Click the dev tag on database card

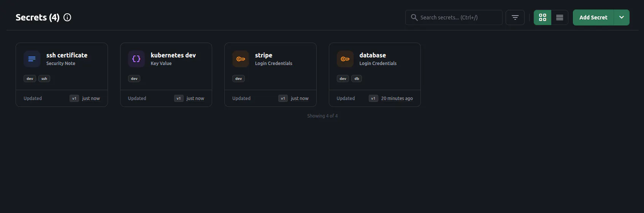point(343,79)
